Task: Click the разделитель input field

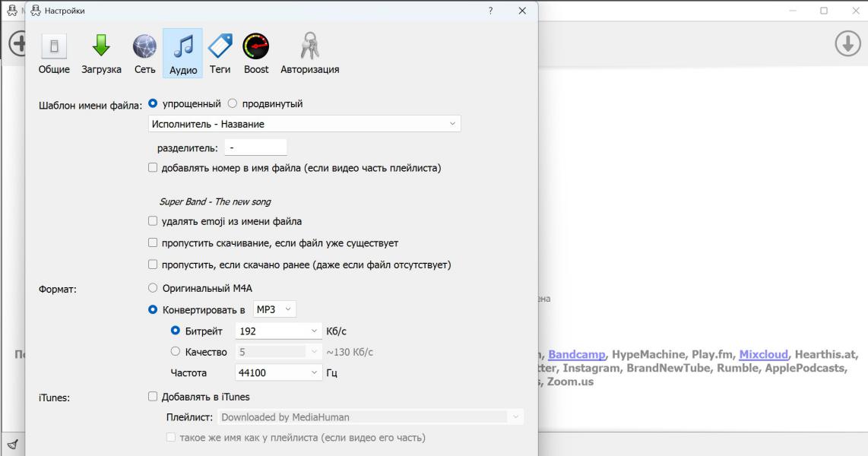Action: tap(255, 147)
